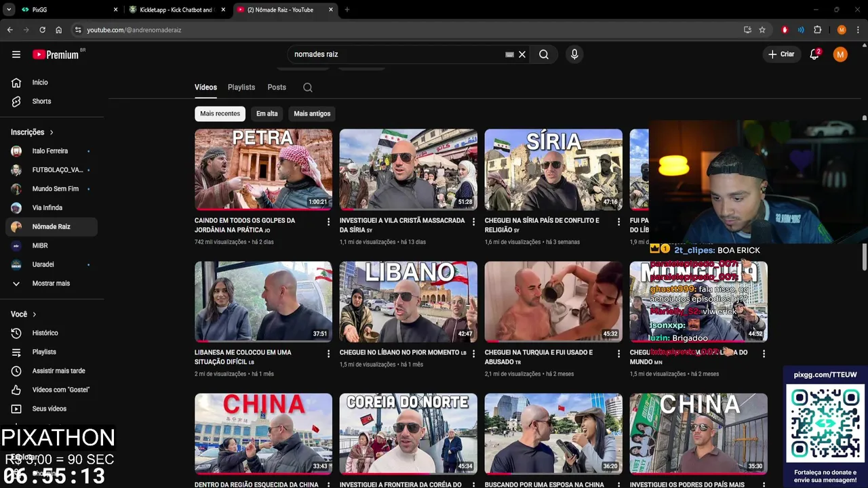This screenshot has height=488, width=868.
Task: Expand Você section chevron
Action: (x=34, y=314)
